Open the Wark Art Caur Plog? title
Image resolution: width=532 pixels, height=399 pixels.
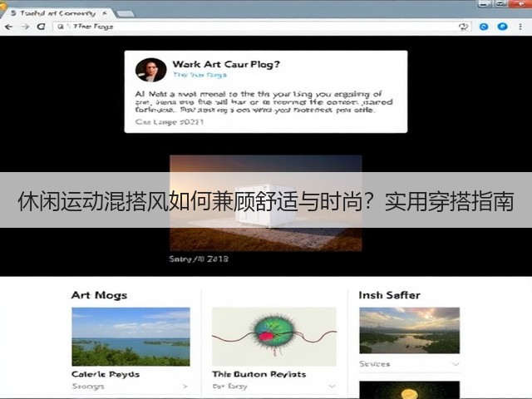[x=226, y=64]
